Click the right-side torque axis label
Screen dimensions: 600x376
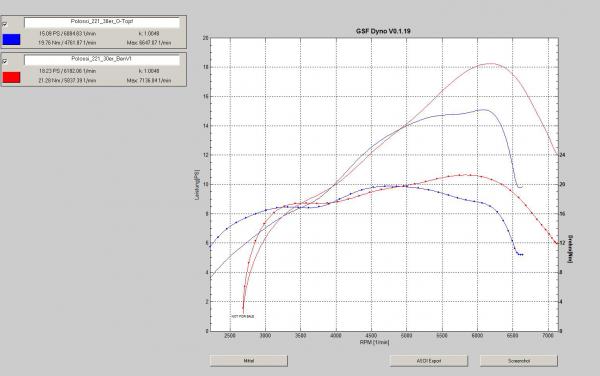click(570, 249)
